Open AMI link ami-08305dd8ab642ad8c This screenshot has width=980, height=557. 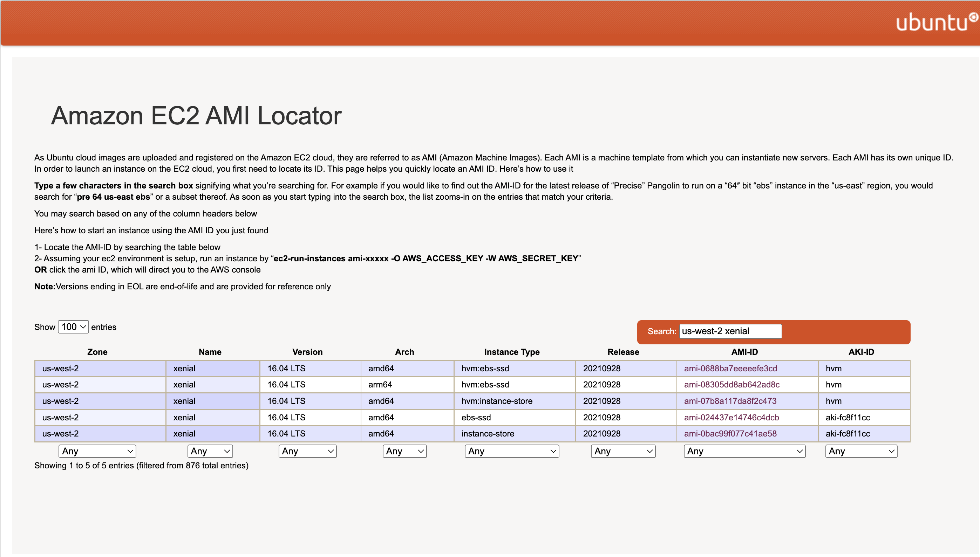[731, 384]
